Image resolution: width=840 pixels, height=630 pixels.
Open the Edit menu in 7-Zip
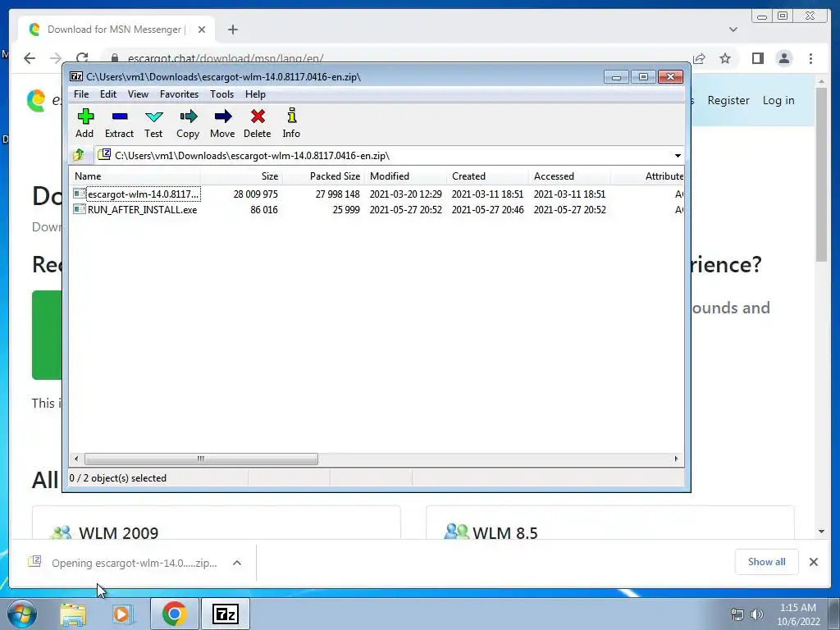[108, 94]
